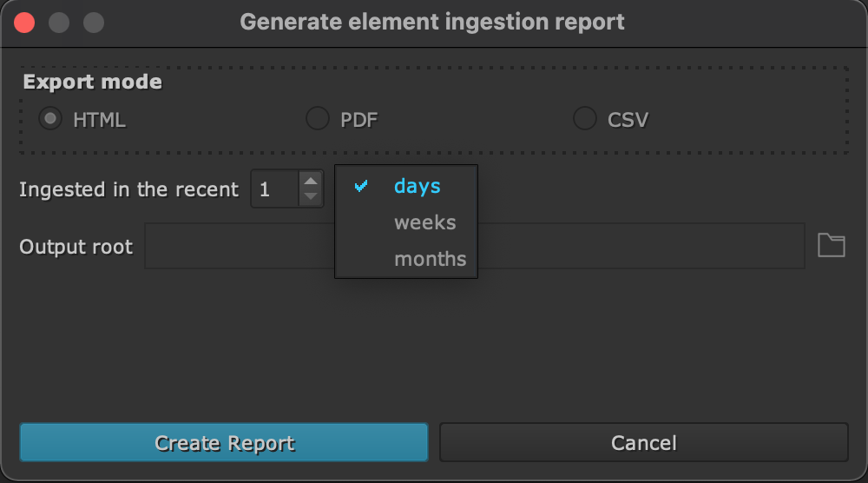Cancel the report dialog

[x=643, y=443]
